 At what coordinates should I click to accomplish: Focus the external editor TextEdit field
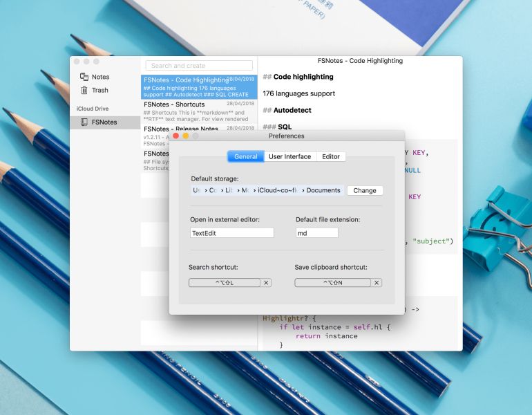(x=231, y=233)
